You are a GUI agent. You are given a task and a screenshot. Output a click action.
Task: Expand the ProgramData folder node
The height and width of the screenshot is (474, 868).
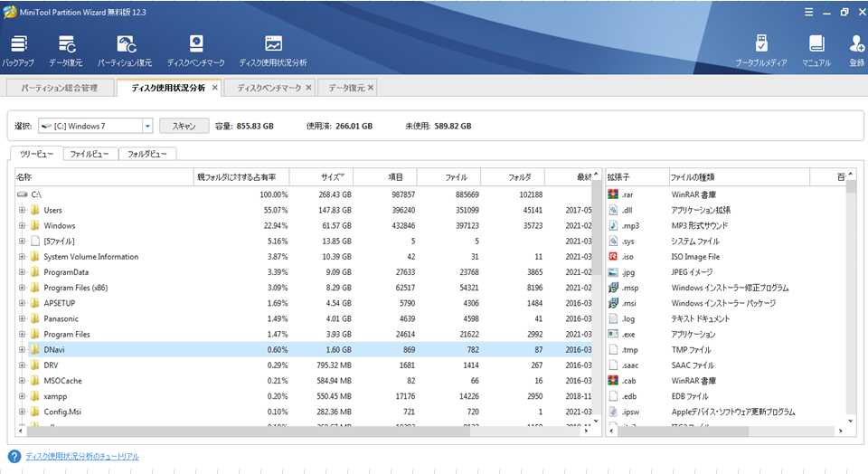22,272
